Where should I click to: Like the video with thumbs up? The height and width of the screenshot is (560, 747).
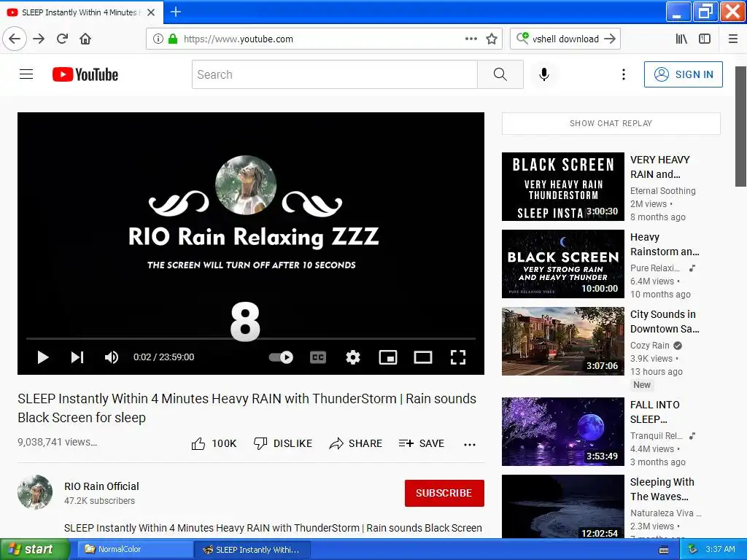pyautogui.click(x=214, y=444)
